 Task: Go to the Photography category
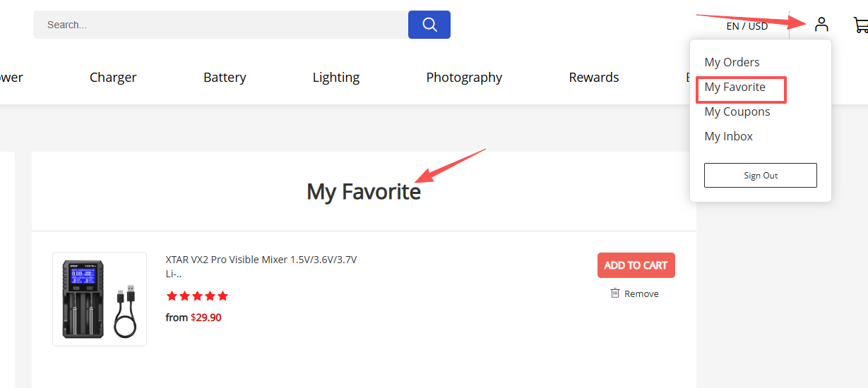click(464, 78)
